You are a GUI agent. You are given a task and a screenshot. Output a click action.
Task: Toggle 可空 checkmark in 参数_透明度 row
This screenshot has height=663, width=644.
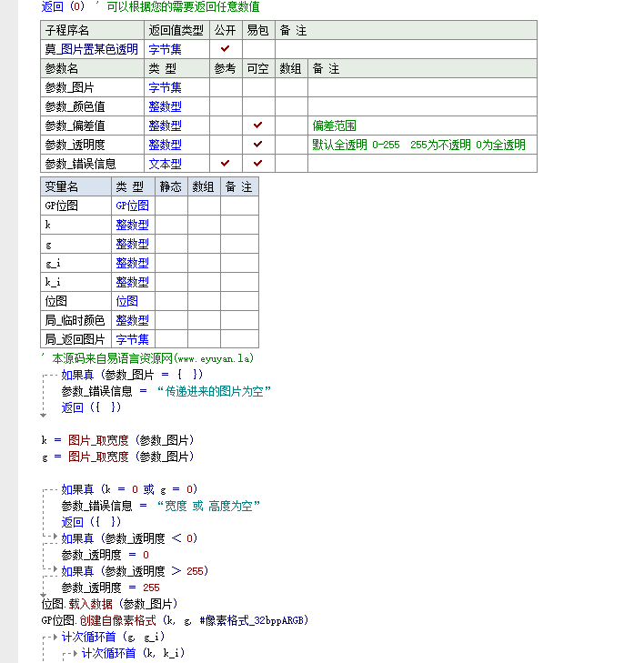click(258, 145)
